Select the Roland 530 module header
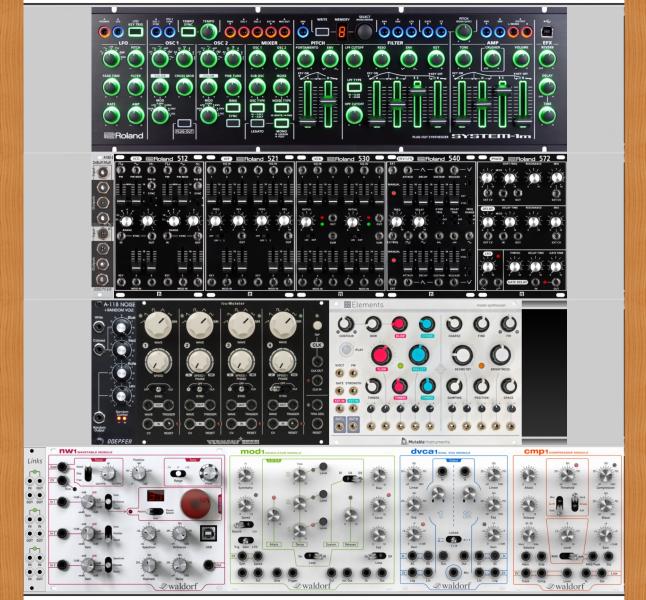Screen dimensions: 646x600 (340, 158)
